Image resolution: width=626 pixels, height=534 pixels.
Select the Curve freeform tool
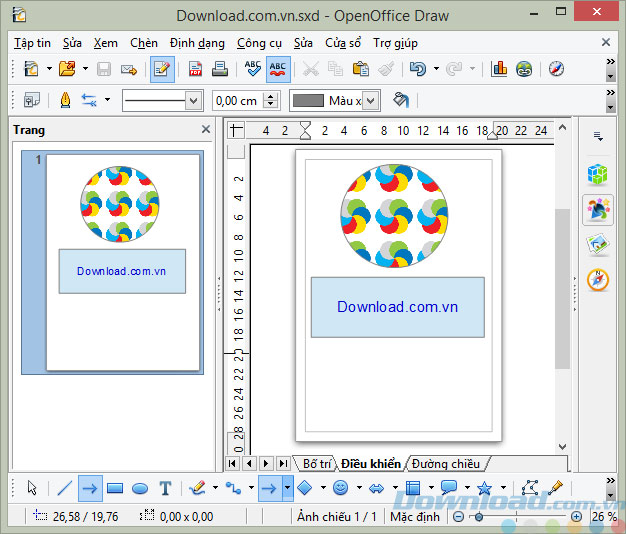(198, 488)
